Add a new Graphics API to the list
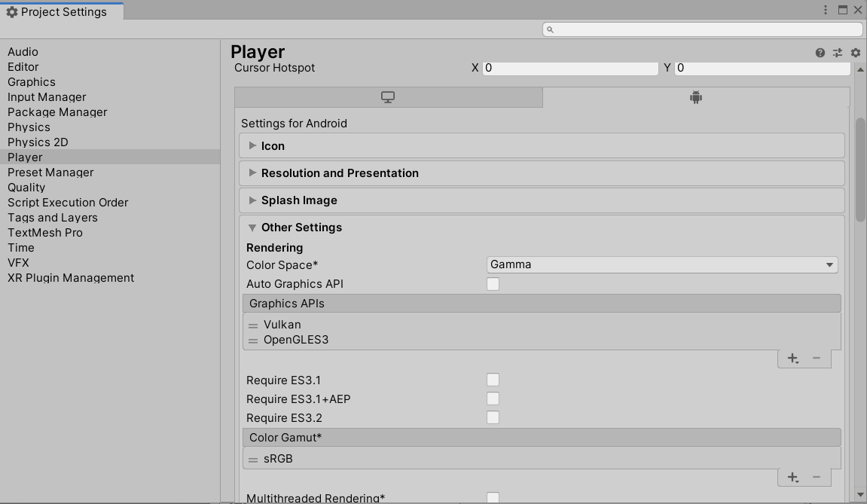 click(x=792, y=359)
